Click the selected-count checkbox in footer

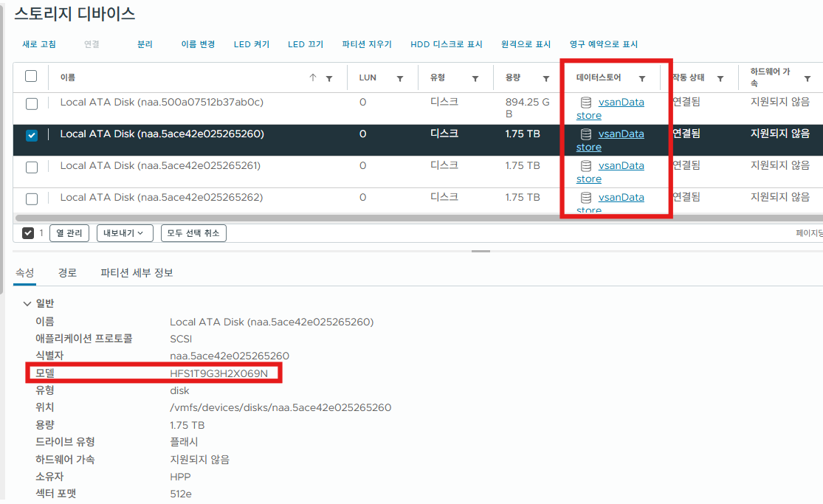pos(28,233)
